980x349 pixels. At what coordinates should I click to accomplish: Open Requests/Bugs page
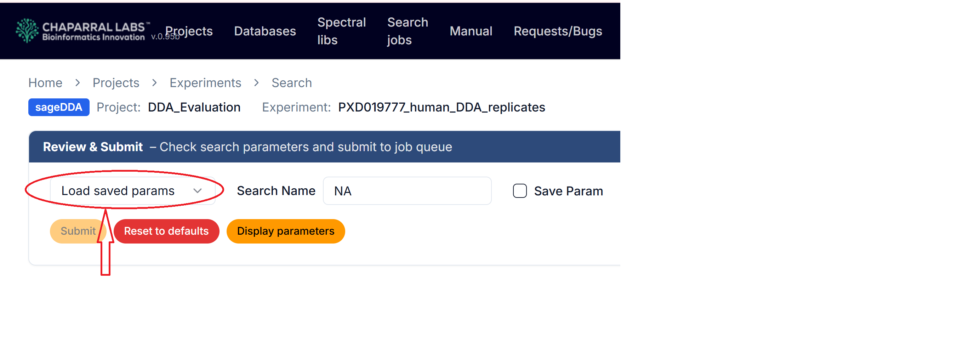pos(557,31)
